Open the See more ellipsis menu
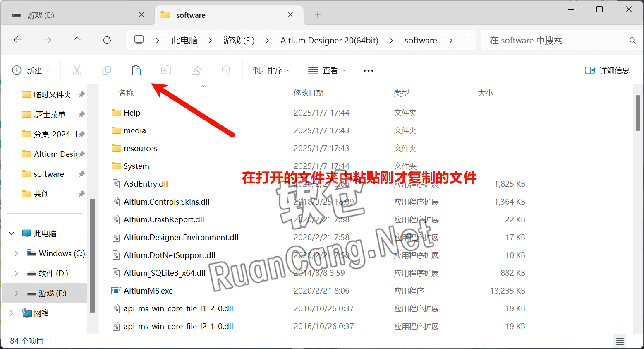This screenshot has height=349, width=644. 369,71
